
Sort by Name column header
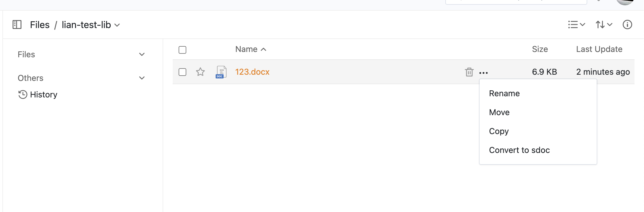click(246, 49)
